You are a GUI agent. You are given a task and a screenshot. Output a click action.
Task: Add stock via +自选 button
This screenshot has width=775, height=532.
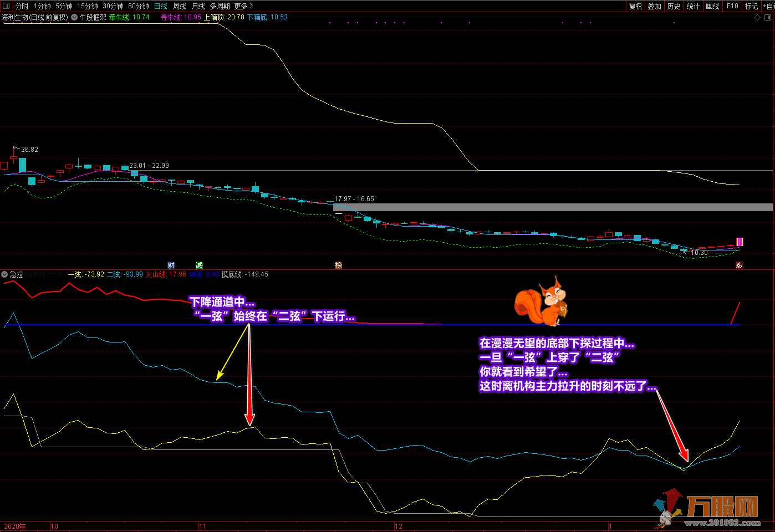tap(769, 6)
